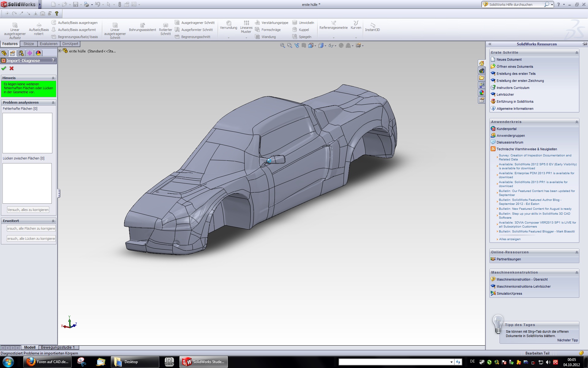The width and height of the screenshot is (588, 368).
Task: Select Bewegungsstudie 1 tab
Action: [x=58, y=347]
